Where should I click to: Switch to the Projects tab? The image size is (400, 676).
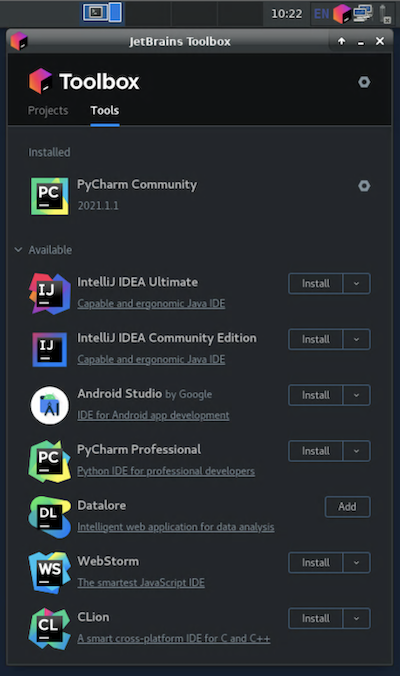coord(48,111)
